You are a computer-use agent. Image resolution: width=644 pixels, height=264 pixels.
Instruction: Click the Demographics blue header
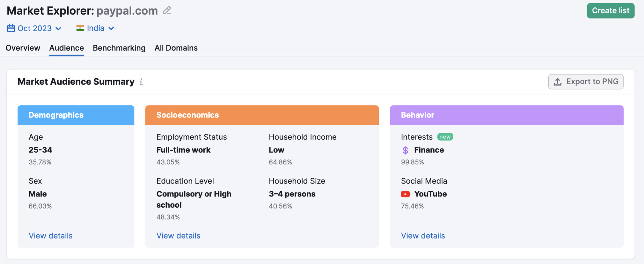(x=76, y=115)
